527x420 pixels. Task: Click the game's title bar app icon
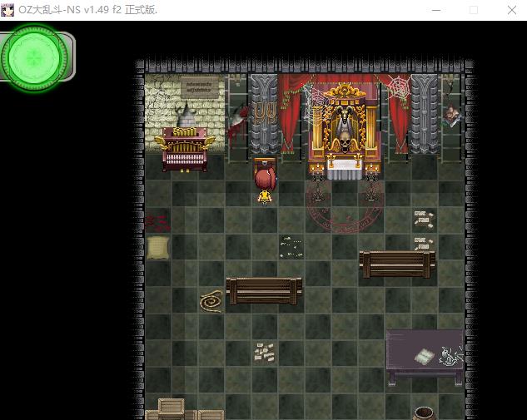7,10
